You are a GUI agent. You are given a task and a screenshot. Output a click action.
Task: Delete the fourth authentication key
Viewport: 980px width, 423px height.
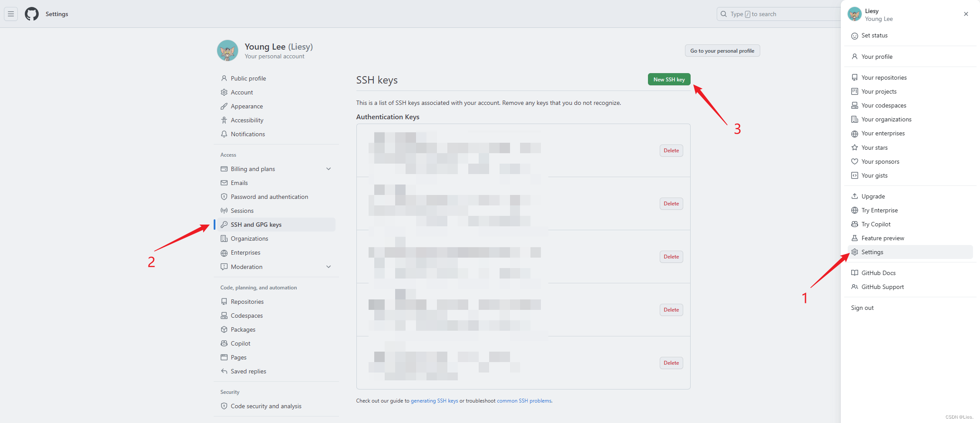coord(671,310)
